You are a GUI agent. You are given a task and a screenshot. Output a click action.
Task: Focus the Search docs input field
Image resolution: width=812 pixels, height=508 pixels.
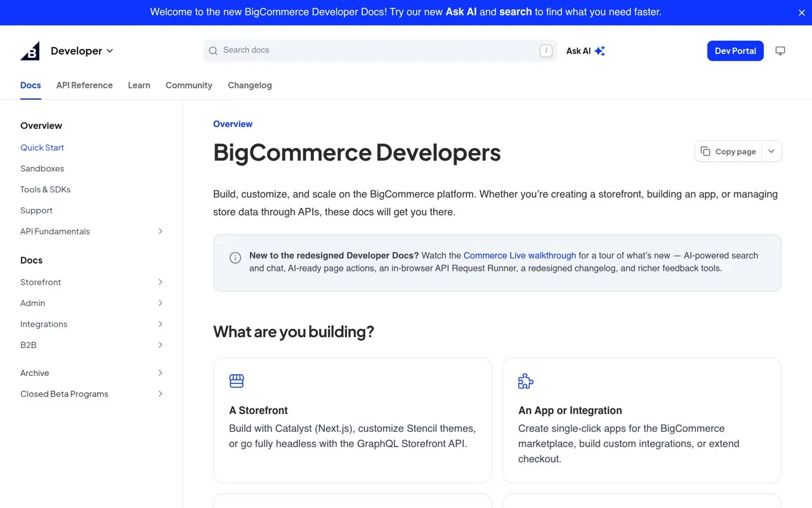pos(380,51)
